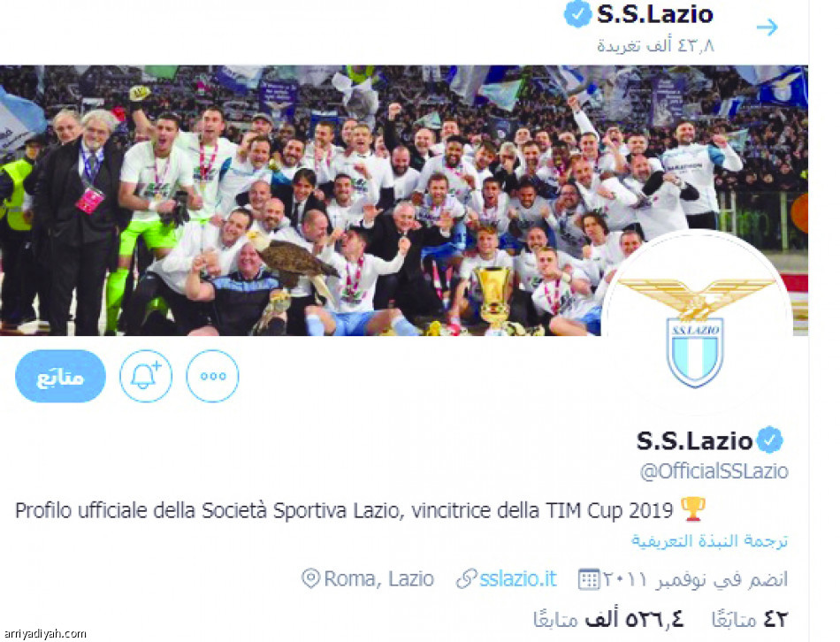Click the calendar icon beside join date
Image resolution: width=840 pixels, height=642 pixels.
click(x=589, y=579)
